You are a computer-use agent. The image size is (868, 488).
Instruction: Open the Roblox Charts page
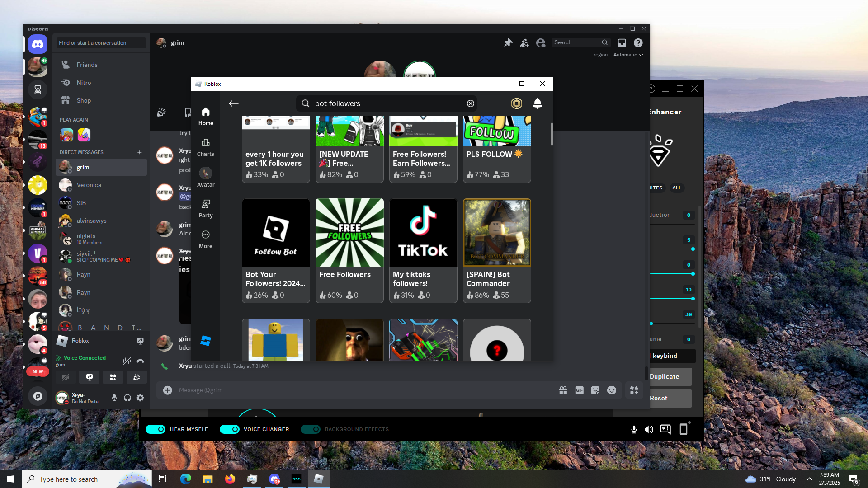click(x=205, y=147)
